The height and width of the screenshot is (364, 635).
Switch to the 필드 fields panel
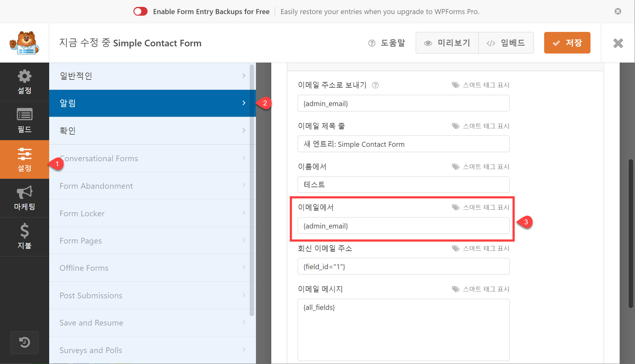[24, 121]
